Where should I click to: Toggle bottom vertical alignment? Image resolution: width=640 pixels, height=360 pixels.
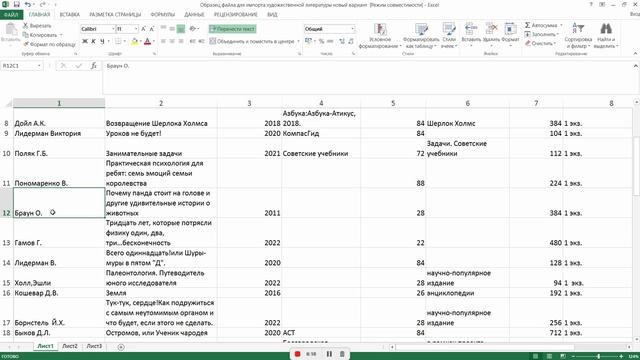pyautogui.click(x=181, y=29)
